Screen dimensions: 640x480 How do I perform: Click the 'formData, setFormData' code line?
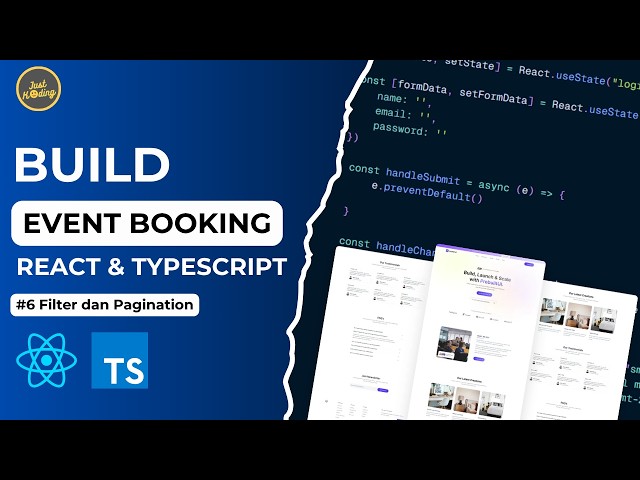[500, 96]
